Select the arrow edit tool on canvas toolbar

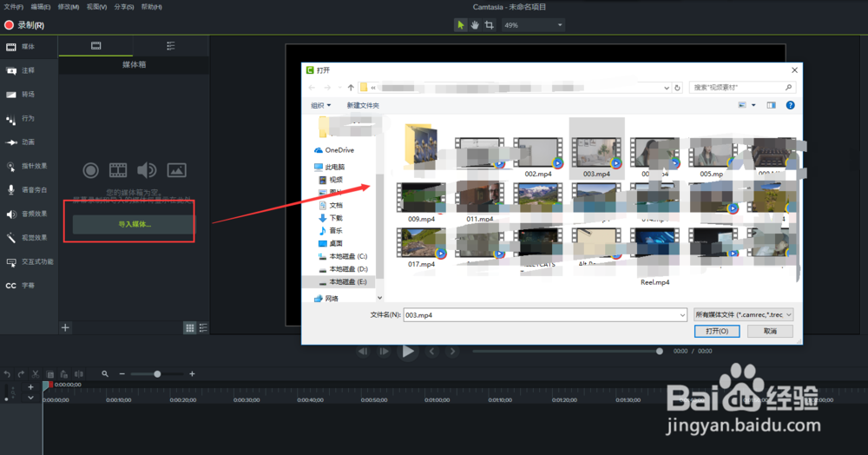click(460, 25)
